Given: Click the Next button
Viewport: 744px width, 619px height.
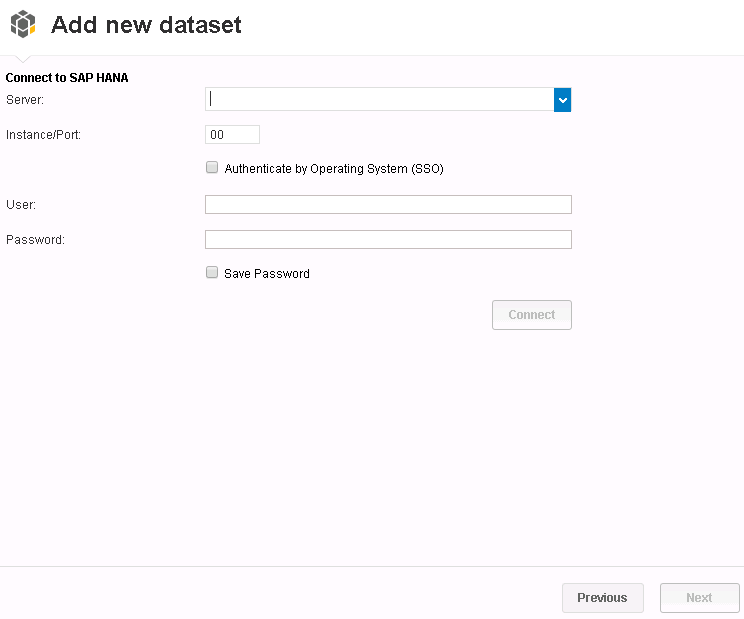Looking at the screenshot, I should (x=699, y=598).
